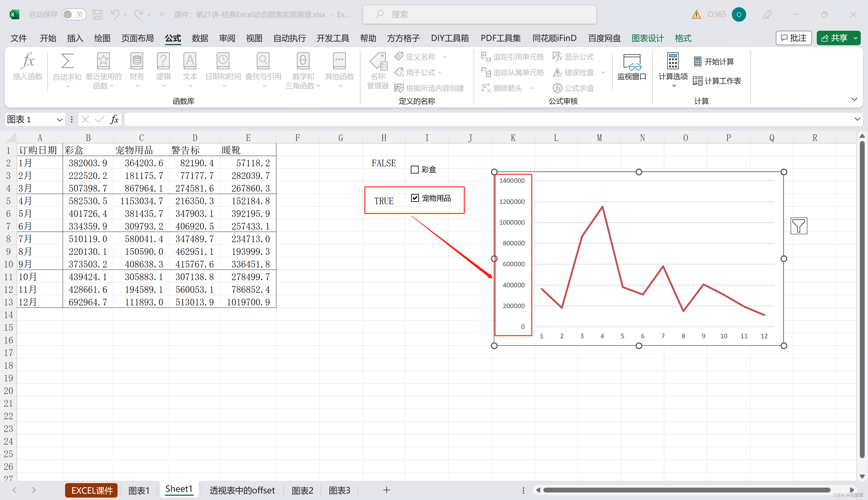Open the AutoSum (自动求和) function
868x500 pixels.
coord(67,70)
